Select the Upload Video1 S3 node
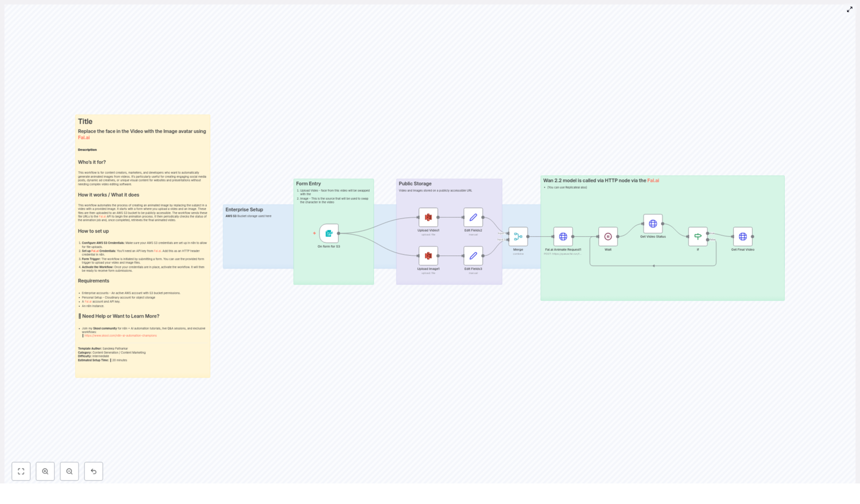Screen dimensions: 860x504 pyautogui.click(x=428, y=218)
